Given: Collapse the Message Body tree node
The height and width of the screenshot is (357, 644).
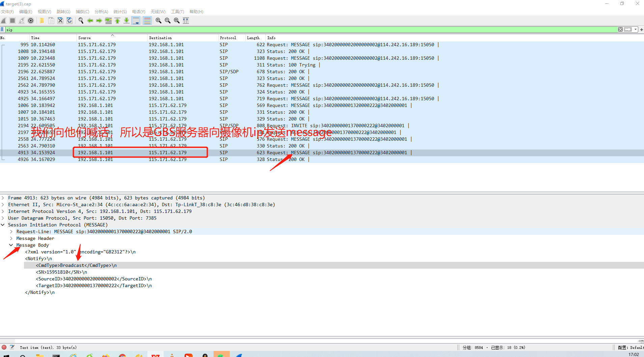Looking at the screenshot, I should tap(11, 245).
